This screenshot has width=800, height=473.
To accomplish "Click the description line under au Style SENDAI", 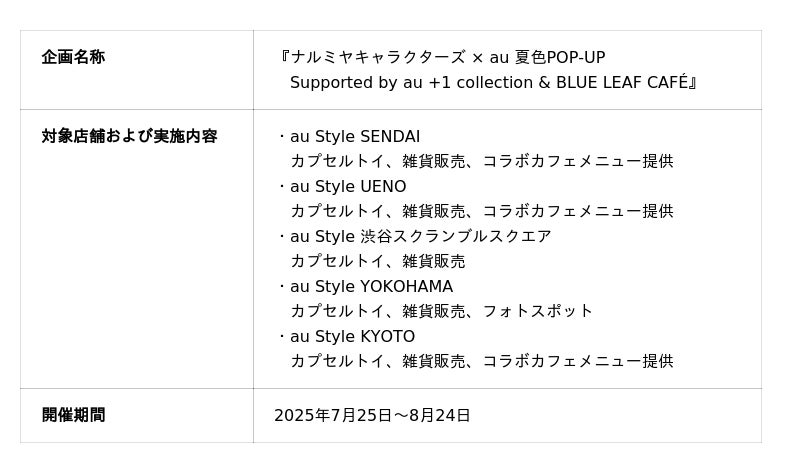I will (481, 161).
